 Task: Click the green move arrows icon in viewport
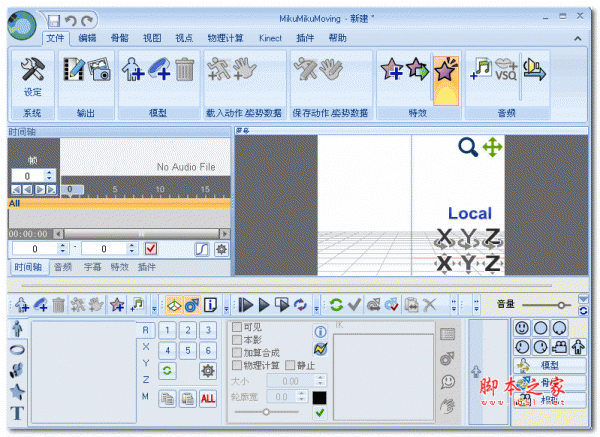[492, 147]
